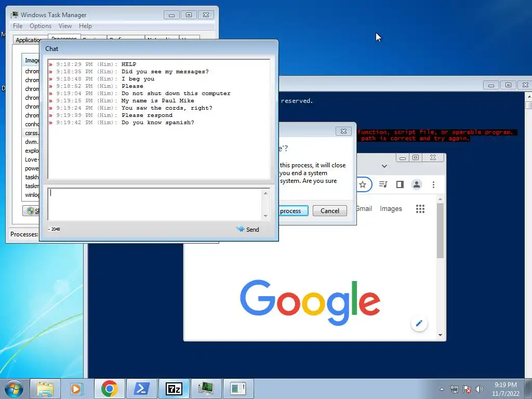Click the Google logo in Chrome
This screenshot has height=399, width=532.
310,303
